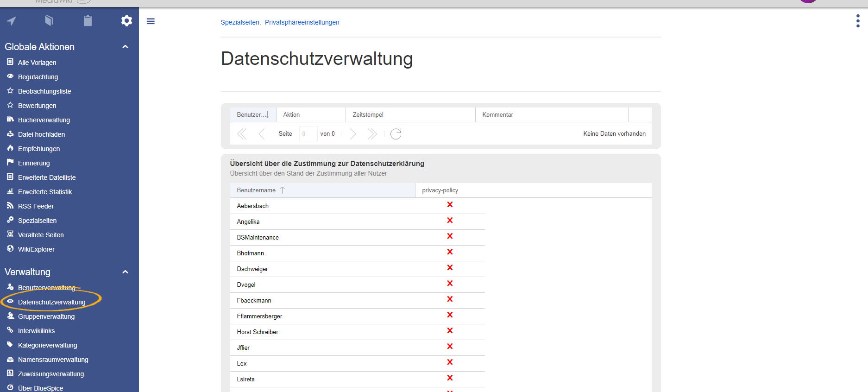Click the red X for Aebersbach
The width and height of the screenshot is (868, 392).
(450, 205)
